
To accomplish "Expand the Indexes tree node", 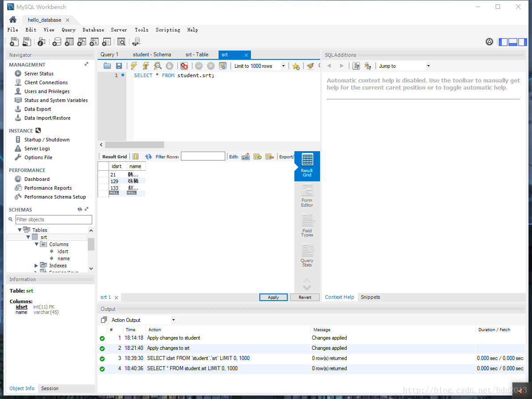I will [36, 266].
